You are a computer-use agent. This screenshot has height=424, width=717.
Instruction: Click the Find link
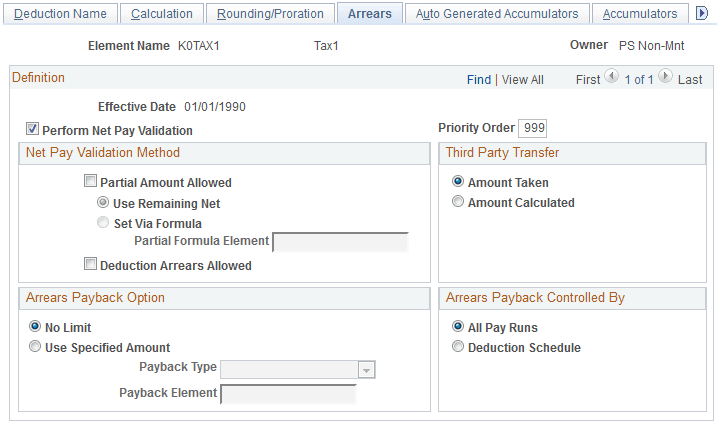tap(479, 79)
